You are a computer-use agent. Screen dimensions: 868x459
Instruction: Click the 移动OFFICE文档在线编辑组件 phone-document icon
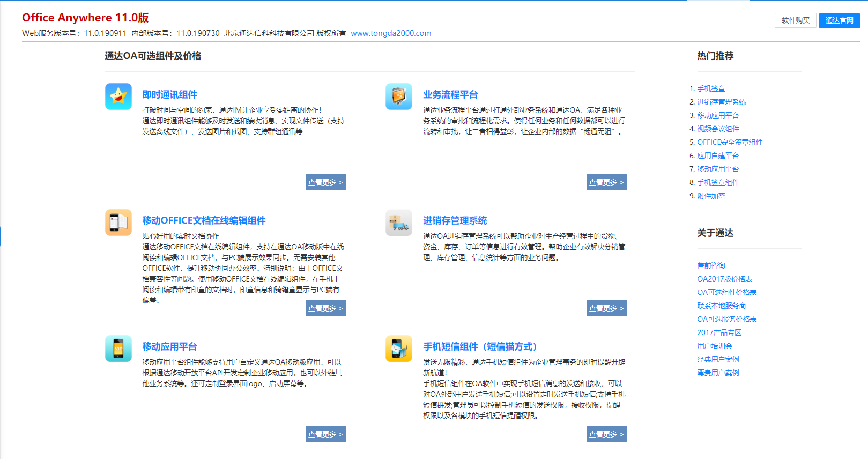118,223
